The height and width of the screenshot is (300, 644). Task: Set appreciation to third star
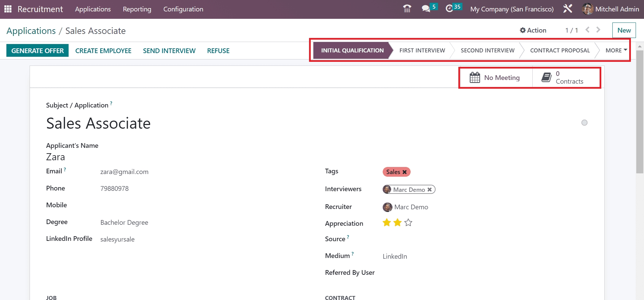408,223
